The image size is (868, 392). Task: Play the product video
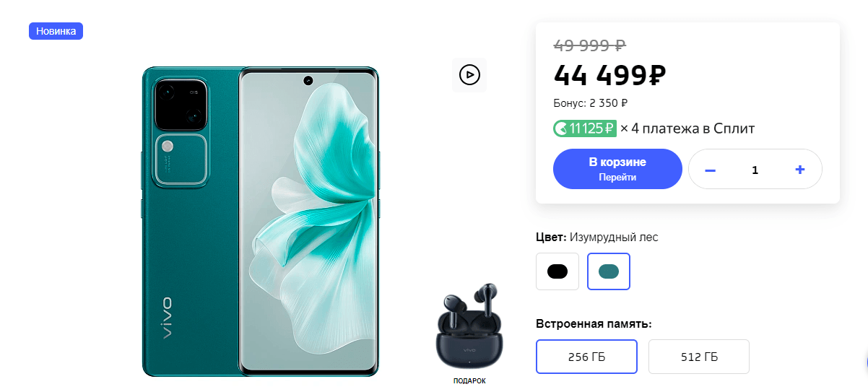pyautogui.click(x=469, y=74)
